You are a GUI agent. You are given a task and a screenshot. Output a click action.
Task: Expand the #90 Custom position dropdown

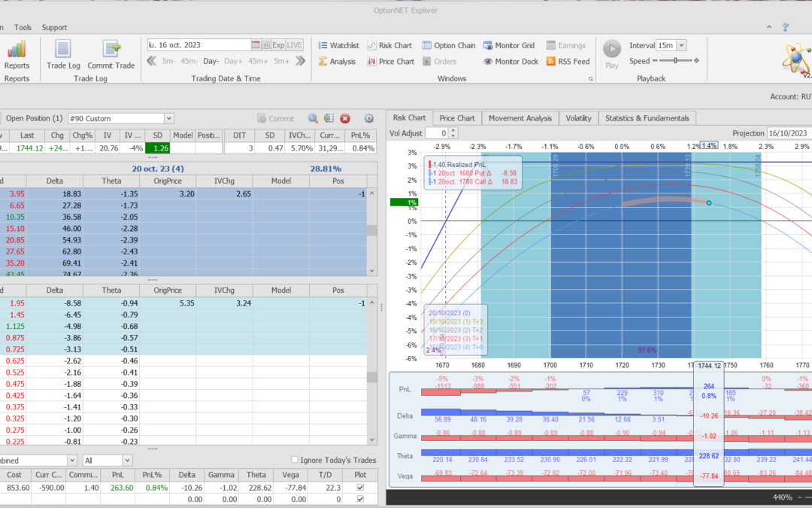[x=168, y=118]
